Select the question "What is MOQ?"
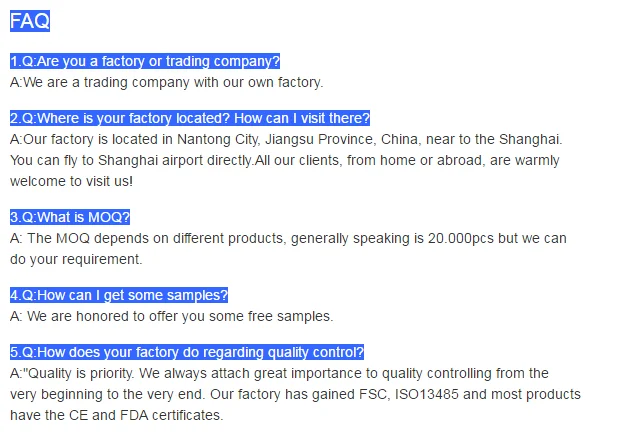The image size is (623, 433). point(70,217)
